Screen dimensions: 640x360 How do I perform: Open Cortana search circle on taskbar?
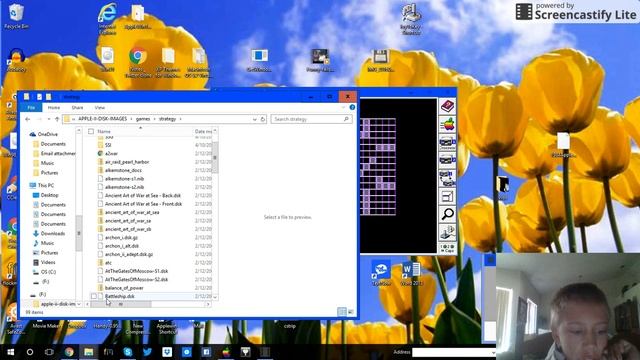pyautogui.click(x=30, y=352)
